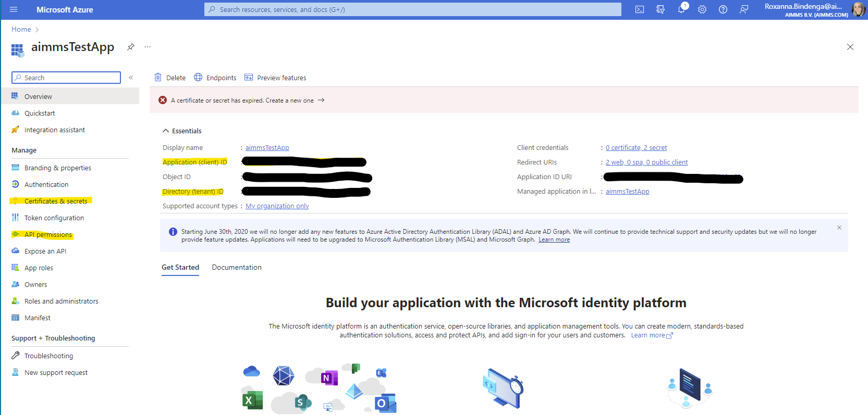Open Endpoints from the toolbar

coord(215,78)
